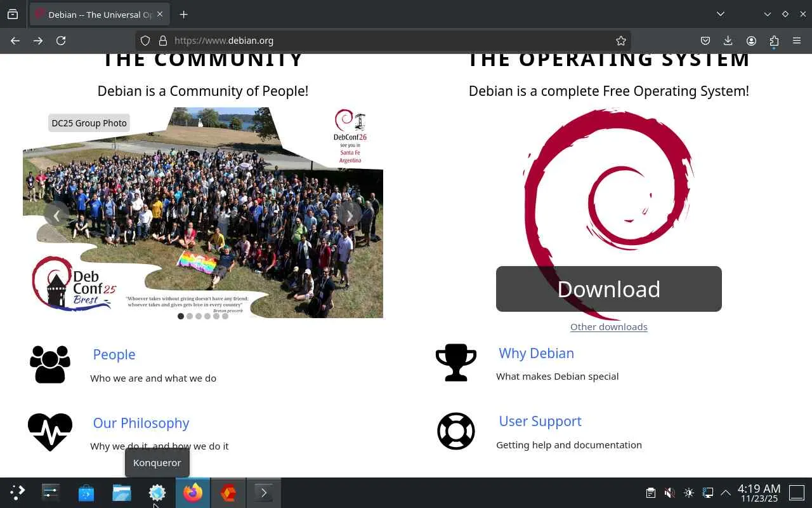Screen dimensions: 812x508
Task: Open Discover software center from taskbar
Action: pyautogui.click(x=86, y=493)
